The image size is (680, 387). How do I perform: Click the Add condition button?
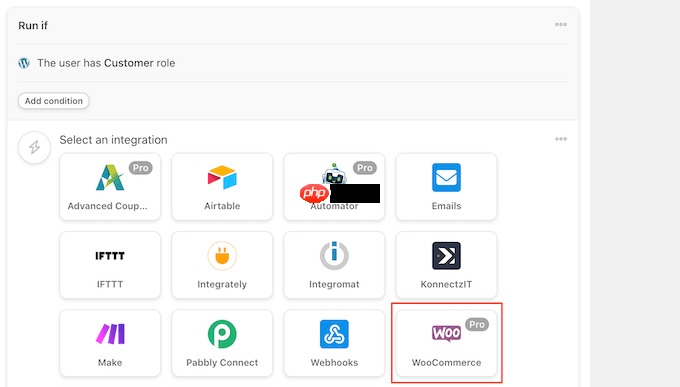(x=53, y=101)
